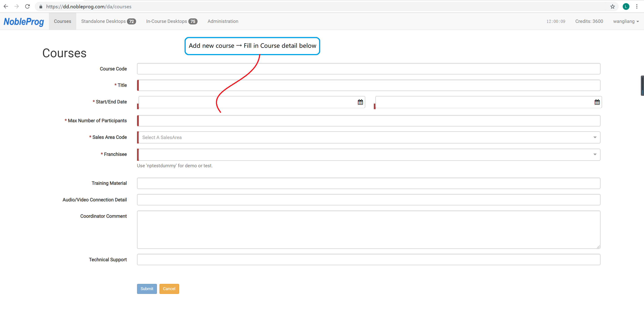Image resolution: width=644 pixels, height=313 pixels.
Task: Focus the Course Code field
Action: click(368, 69)
